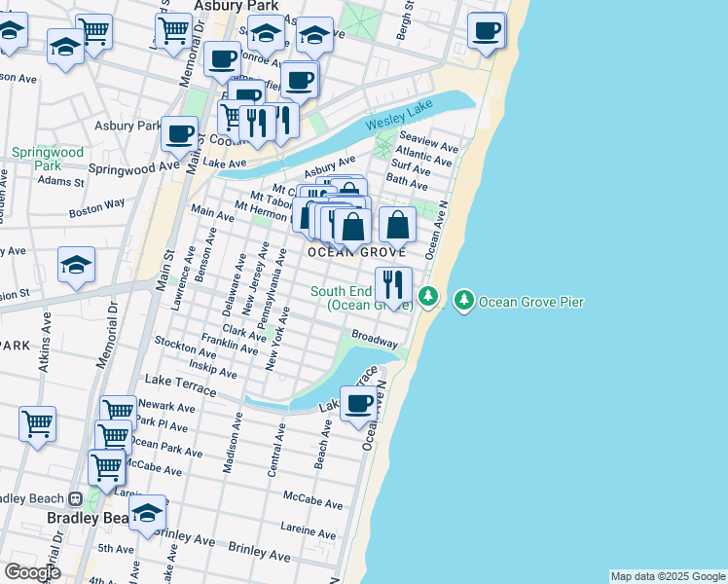The width and height of the screenshot is (728, 584).
Task: Click the Asbury Park city title
Action: [x=237, y=6]
